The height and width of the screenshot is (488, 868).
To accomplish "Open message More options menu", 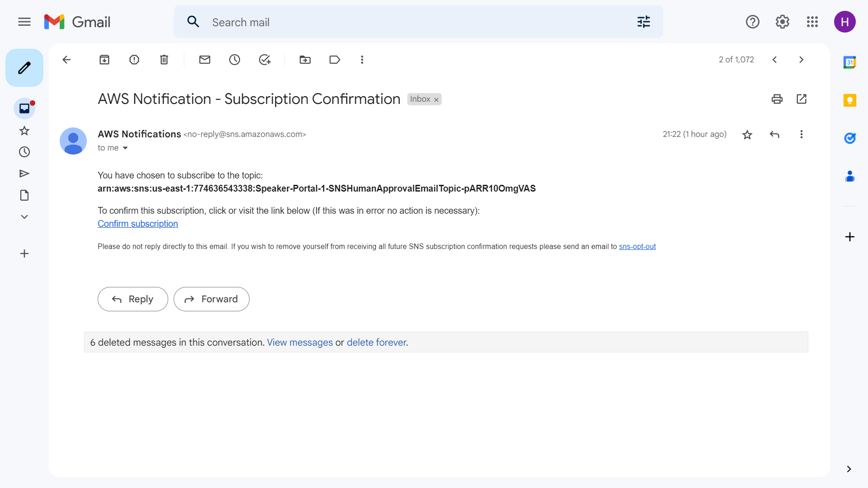I will coord(801,135).
